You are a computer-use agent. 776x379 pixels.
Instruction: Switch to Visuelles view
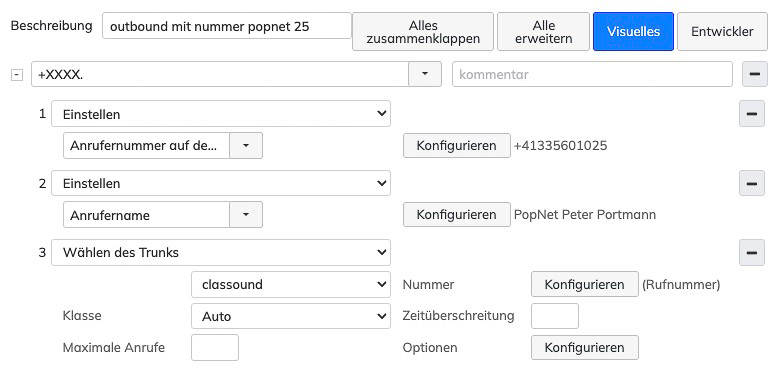[633, 32]
